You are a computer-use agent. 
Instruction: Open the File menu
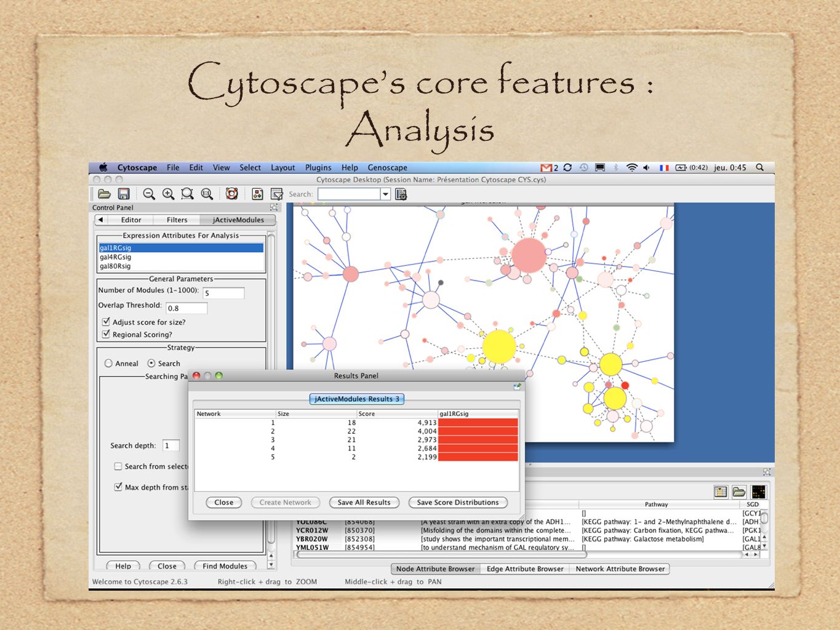(x=173, y=167)
